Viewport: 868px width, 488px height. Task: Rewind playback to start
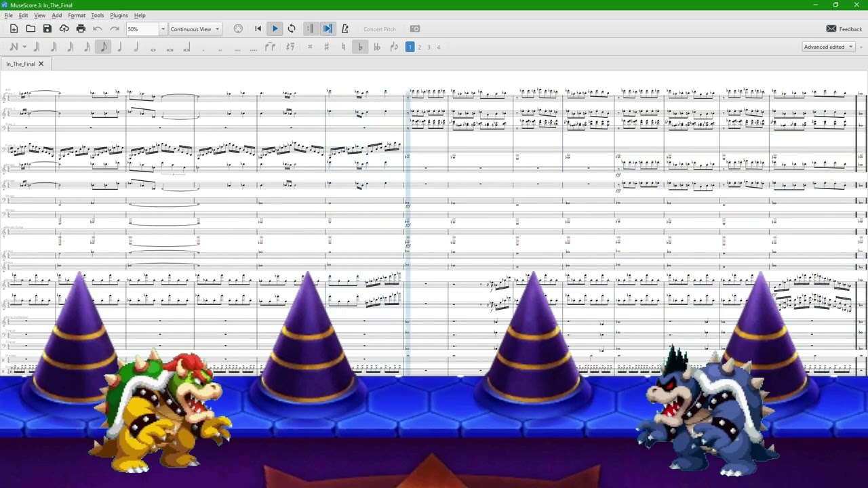click(258, 29)
